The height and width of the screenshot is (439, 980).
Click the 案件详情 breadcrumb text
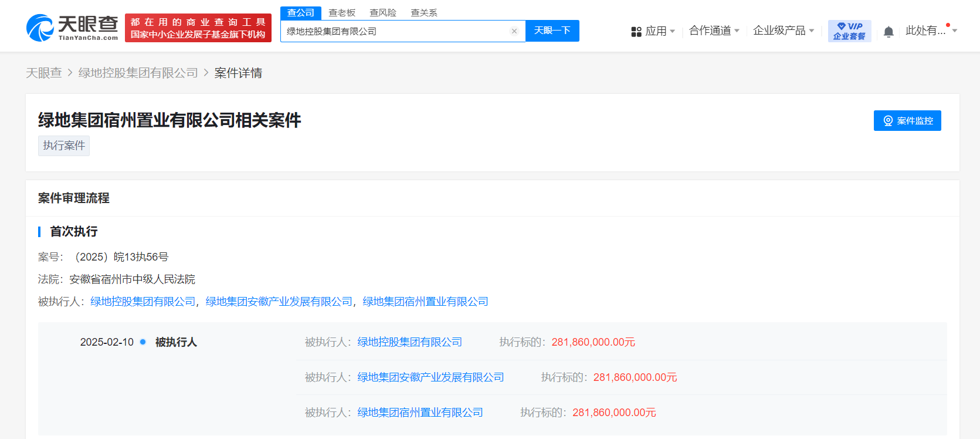tap(239, 73)
